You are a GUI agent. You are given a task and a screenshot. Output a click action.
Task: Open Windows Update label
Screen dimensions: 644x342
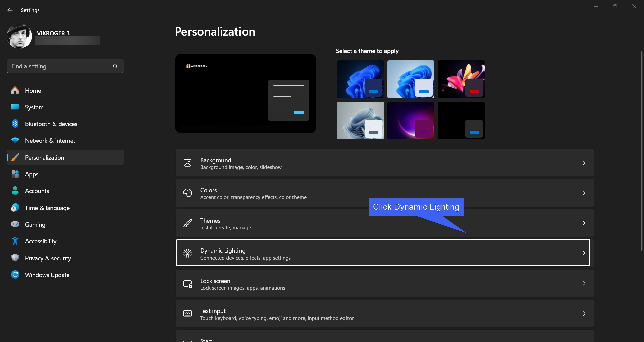pyautogui.click(x=47, y=275)
